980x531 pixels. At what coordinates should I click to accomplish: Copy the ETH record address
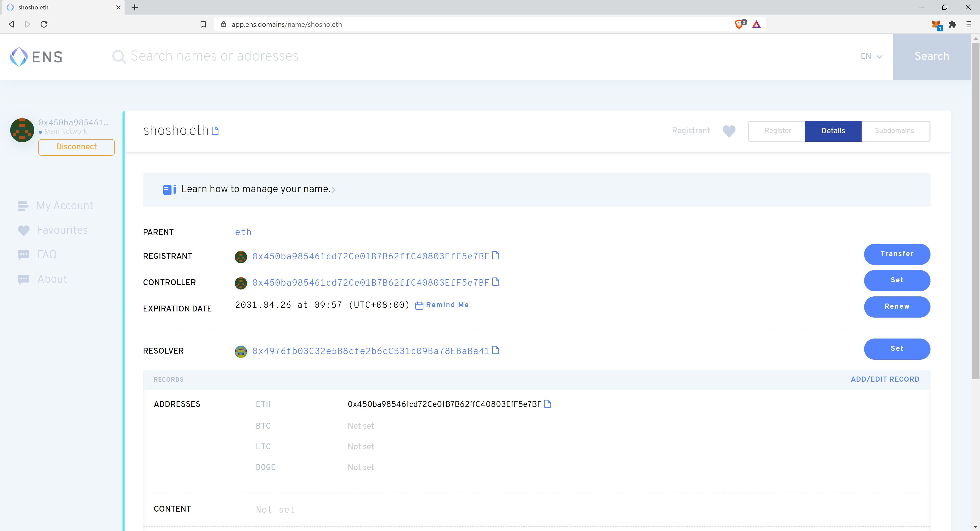[547, 404]
